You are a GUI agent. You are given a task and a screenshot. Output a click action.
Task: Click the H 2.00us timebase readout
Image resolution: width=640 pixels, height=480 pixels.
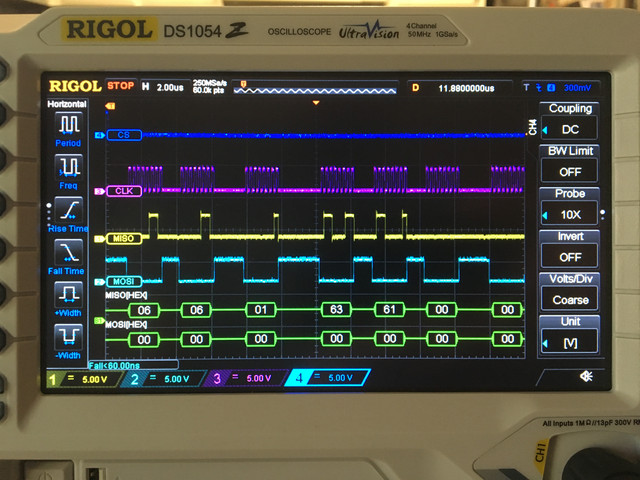click(163, 87)
